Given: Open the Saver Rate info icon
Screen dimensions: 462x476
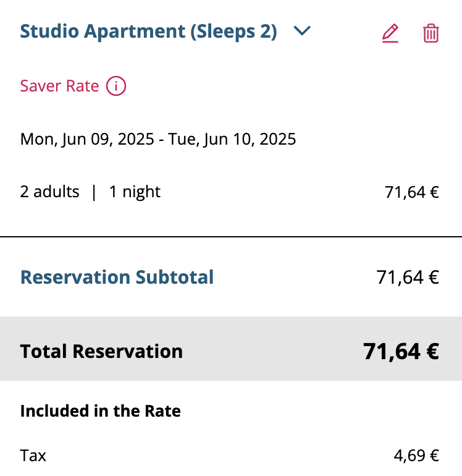Looking at the screenshot, I should (x=116, y=86).
